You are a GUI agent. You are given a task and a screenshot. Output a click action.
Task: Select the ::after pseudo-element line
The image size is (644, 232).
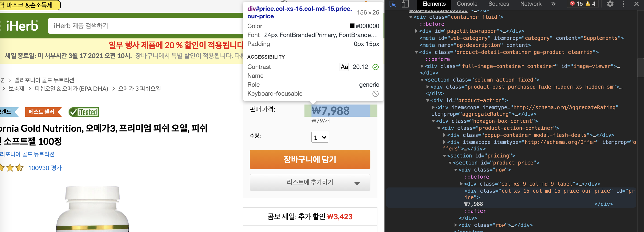coord(475,211)
